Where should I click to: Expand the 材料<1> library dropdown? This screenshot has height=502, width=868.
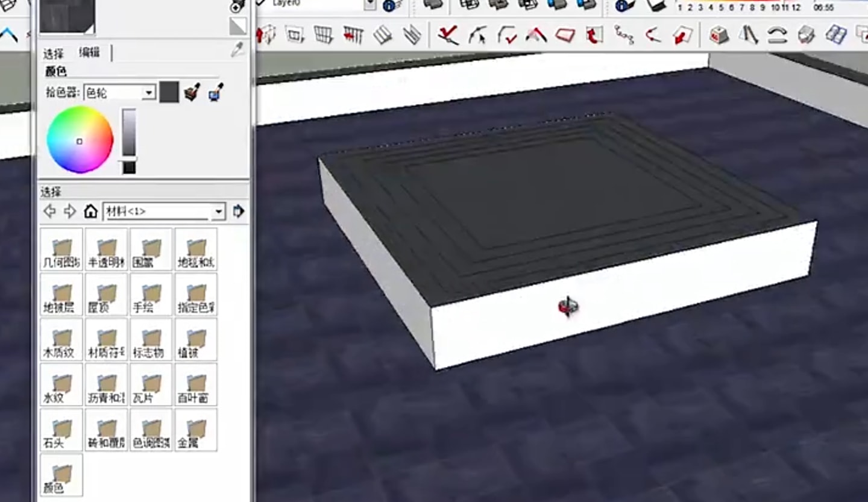218,212
